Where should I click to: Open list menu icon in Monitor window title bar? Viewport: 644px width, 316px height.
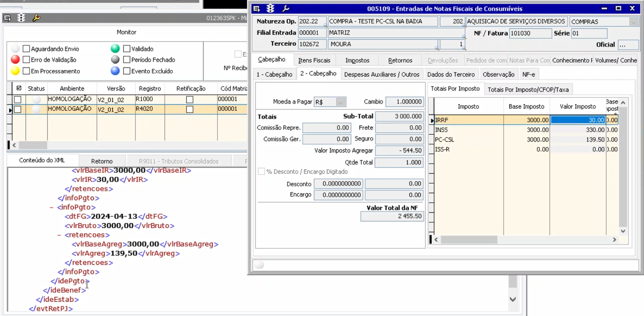(x=7, y=18)
